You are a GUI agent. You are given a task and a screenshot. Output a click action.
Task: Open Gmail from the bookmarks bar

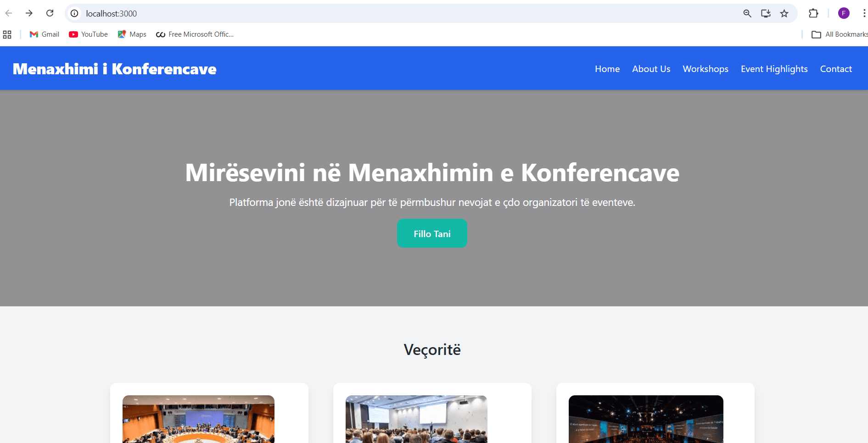tap(44, 34)
